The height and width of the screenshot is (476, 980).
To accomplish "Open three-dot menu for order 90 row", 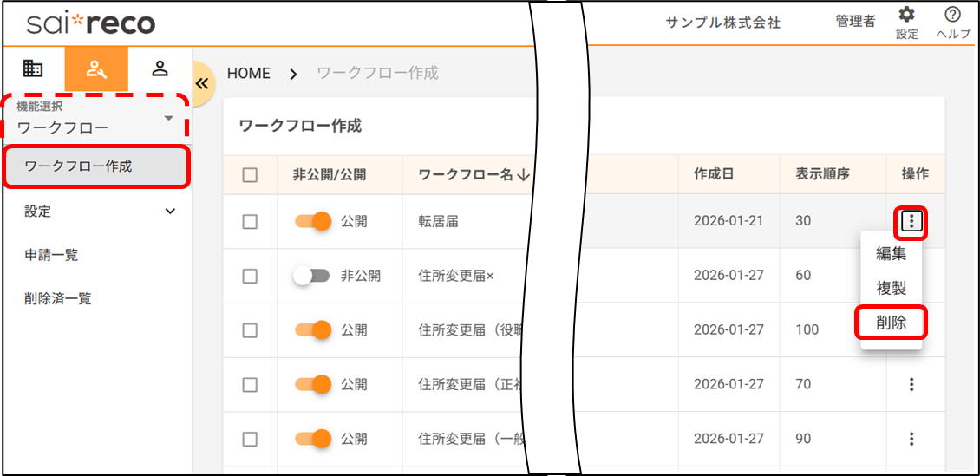I will (x=911, y=439).
